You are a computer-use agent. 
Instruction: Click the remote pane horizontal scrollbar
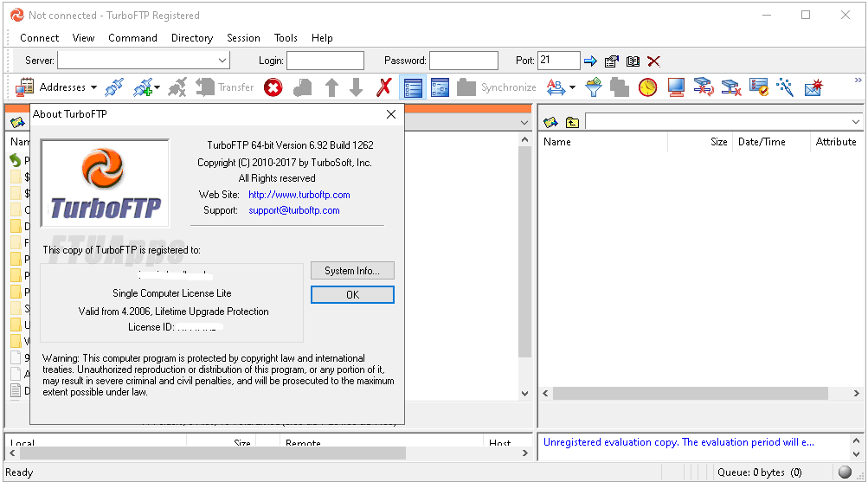pos(691,394)
